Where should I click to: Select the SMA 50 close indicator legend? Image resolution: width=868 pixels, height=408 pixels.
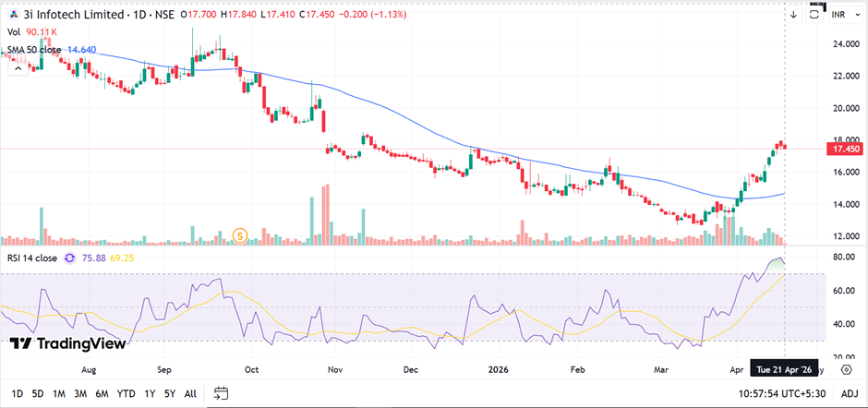[x=35, y=48]
